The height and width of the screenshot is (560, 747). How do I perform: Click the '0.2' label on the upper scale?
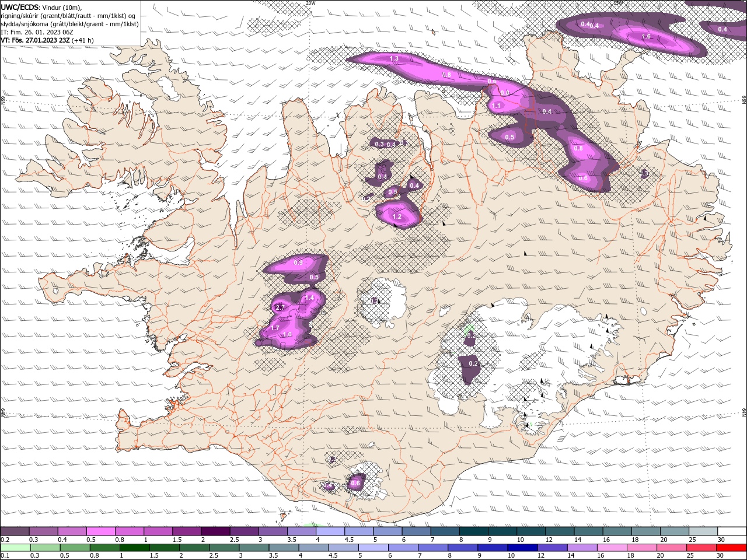tap(4, 540)
